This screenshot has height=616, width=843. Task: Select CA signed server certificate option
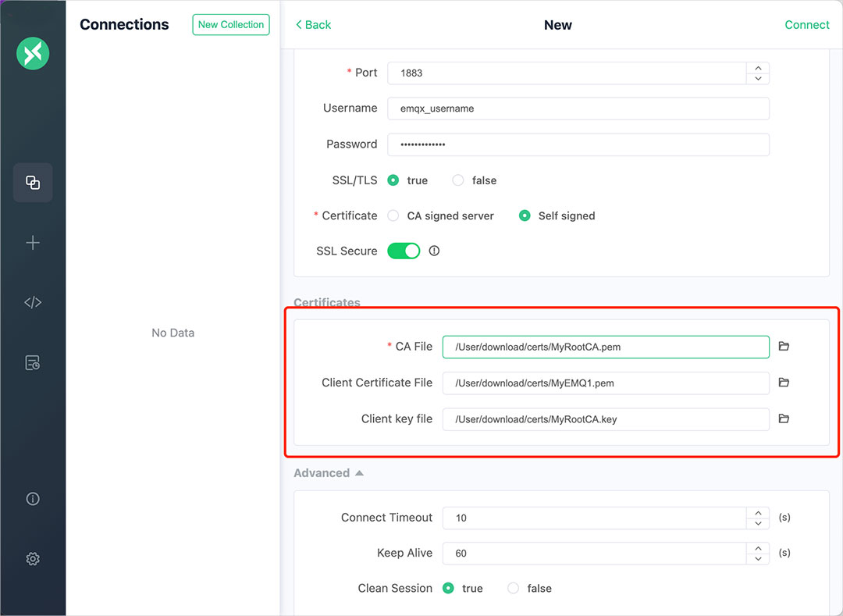click(x=394, y=216)
